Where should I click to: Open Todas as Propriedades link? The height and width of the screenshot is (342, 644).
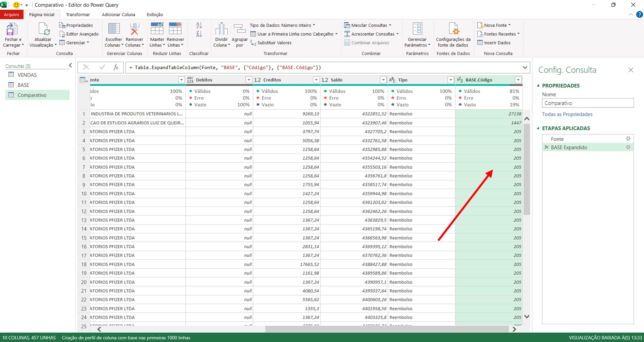point(567,114)
